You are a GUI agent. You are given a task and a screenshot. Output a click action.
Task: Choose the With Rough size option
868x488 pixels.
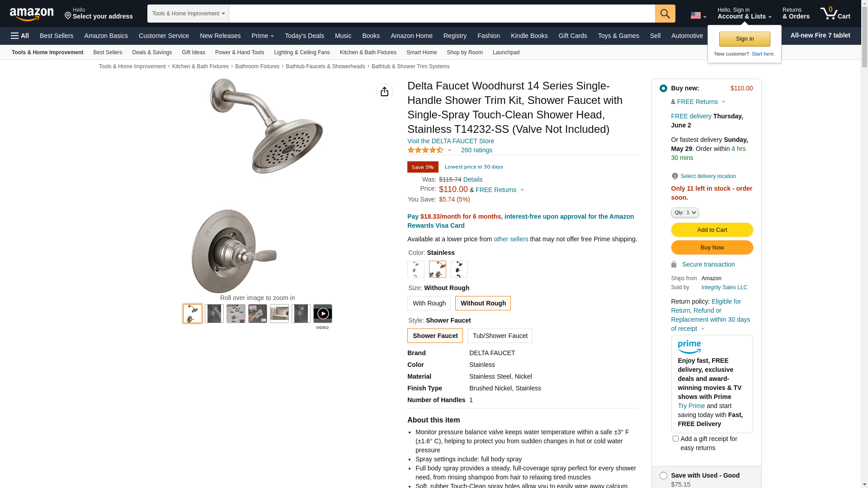click(x=429, y=303)
